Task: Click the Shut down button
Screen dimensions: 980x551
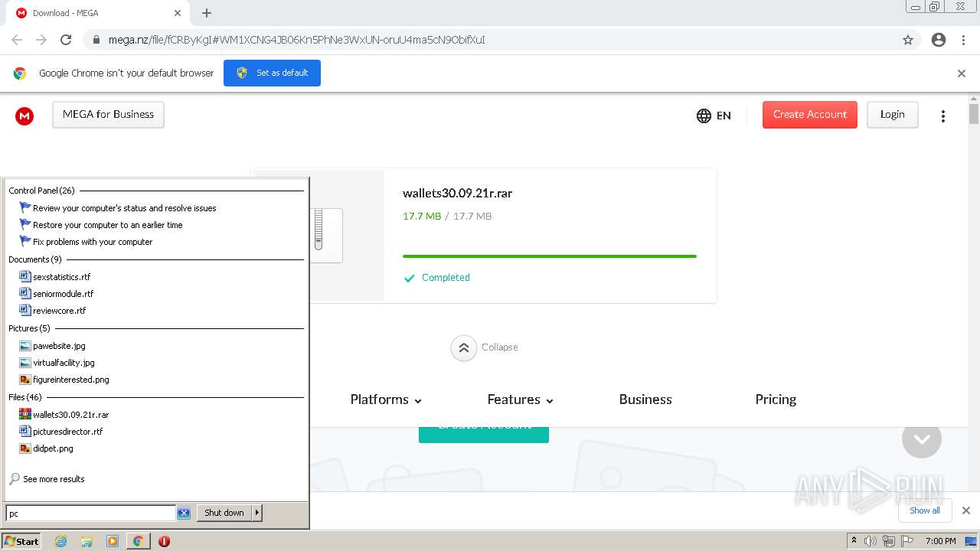Action: [x=224, y=513]
